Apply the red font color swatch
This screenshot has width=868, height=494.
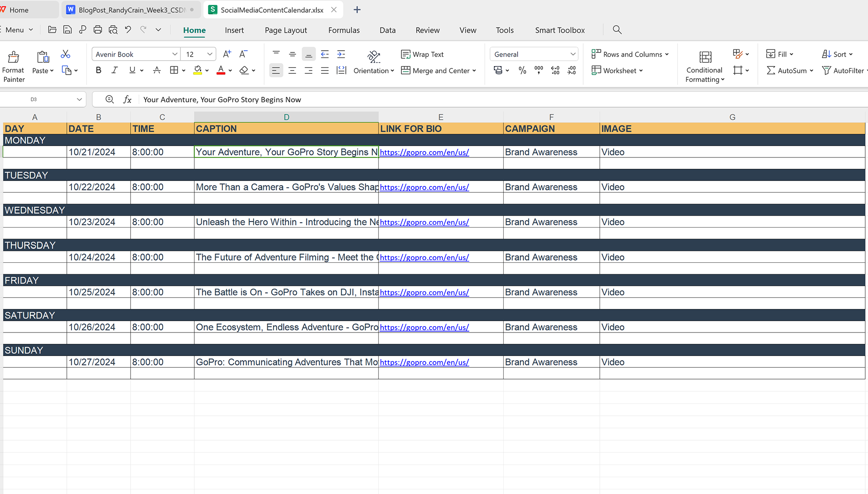[x=221, y=71]
